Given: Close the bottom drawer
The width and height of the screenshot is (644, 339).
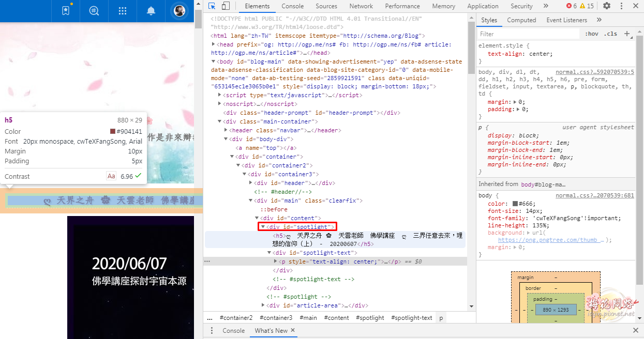Looking at the screenshot, I should tap(636, 330).
